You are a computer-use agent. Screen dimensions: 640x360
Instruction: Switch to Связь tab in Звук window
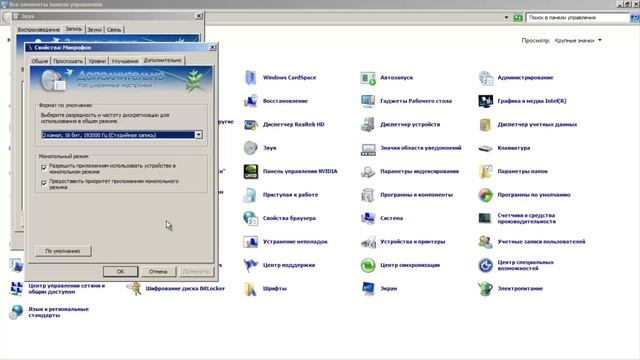point(114,29)
